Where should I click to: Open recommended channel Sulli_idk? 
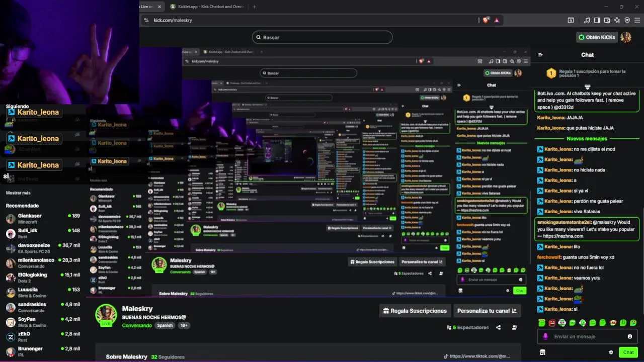click(43, 233)
